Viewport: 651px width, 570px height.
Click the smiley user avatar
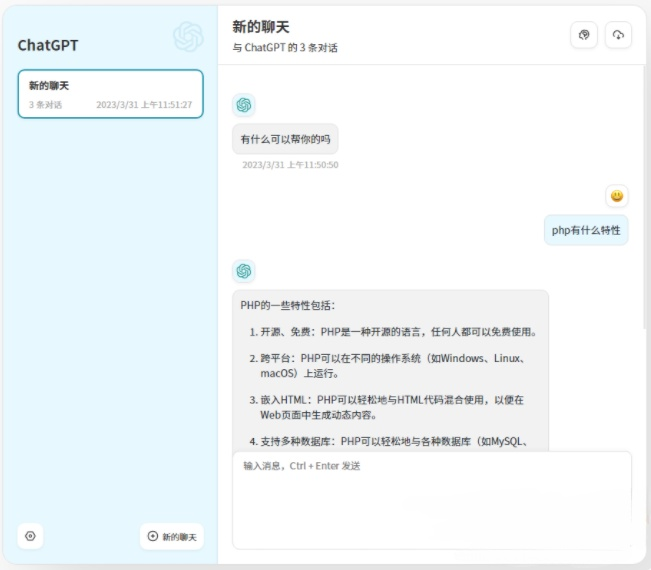click(617, 196)
